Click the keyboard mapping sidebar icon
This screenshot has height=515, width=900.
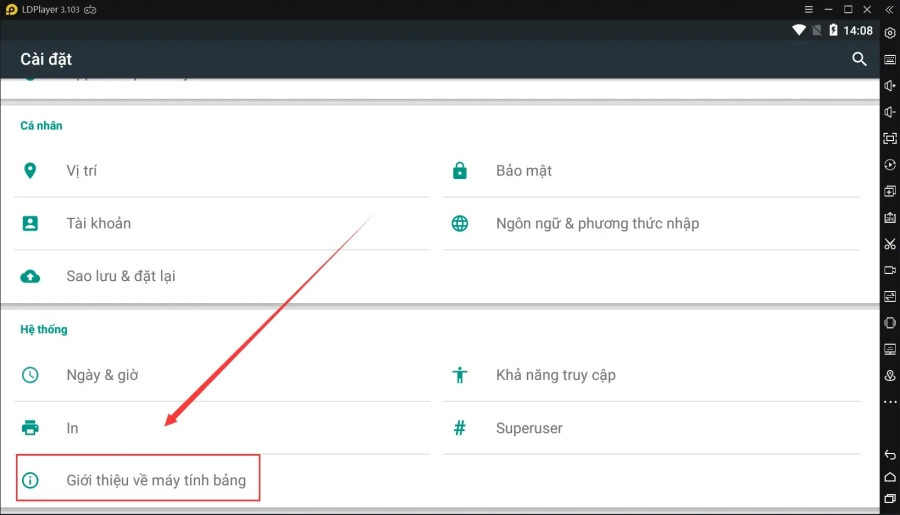[889, 59]
